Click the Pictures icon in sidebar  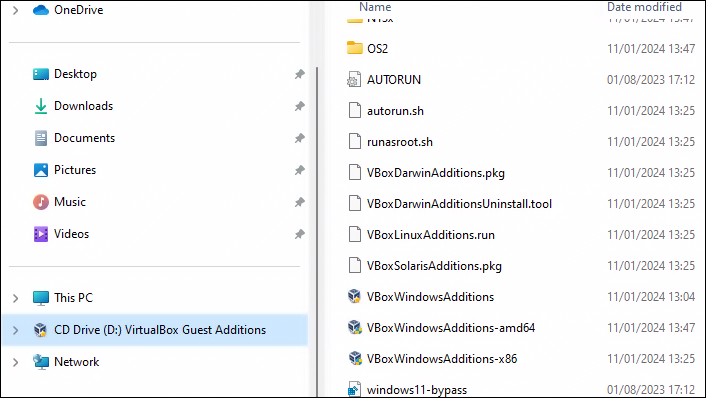(x=41, y=170)
